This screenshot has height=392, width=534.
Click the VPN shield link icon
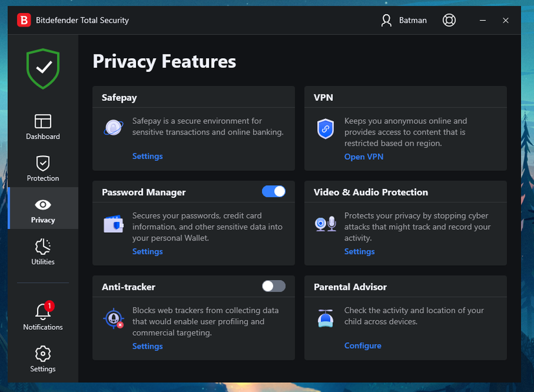326,129
